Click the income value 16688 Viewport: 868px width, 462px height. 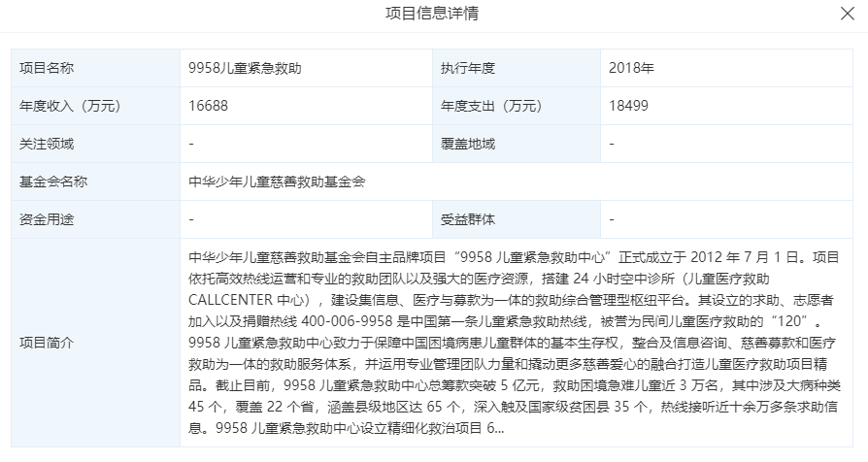(208, 106)
